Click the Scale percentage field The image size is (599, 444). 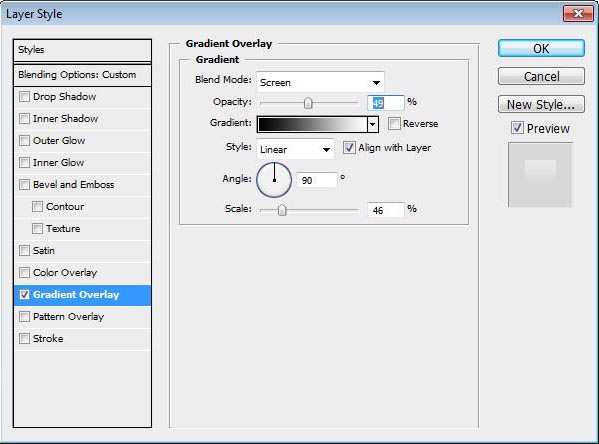(x=385, y=210)
